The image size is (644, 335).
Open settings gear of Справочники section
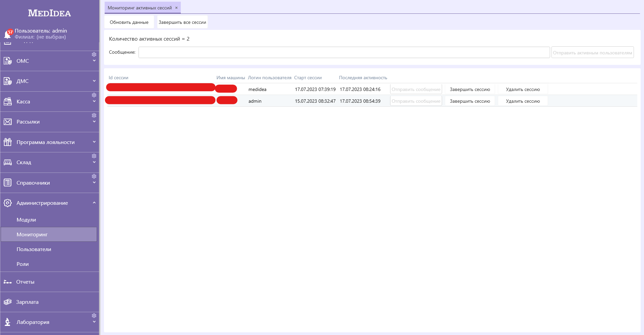pyautogui.click(x=94, y=176)
